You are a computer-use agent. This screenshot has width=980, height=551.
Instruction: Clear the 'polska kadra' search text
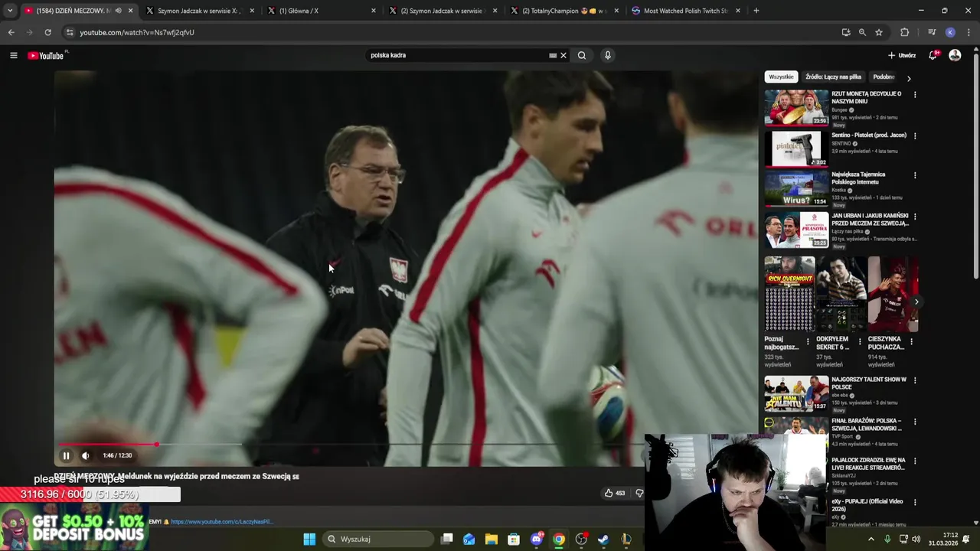pos(563,55)
